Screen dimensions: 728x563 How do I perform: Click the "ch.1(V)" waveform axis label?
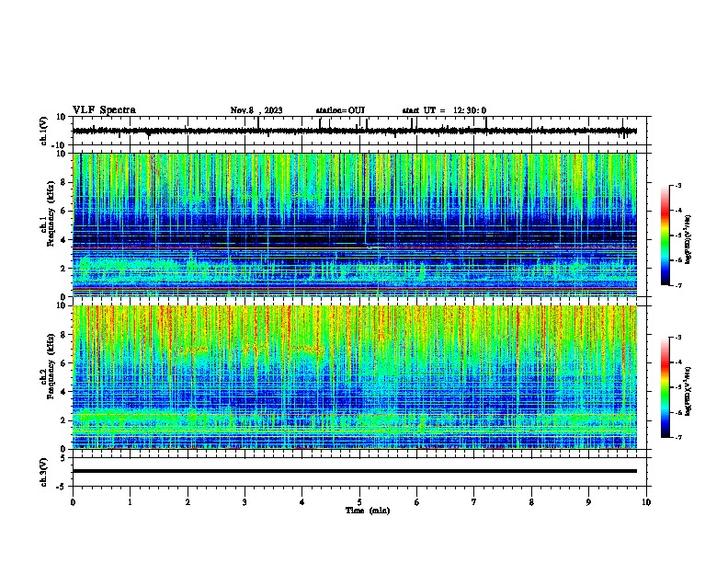click(x=44, y=131)
